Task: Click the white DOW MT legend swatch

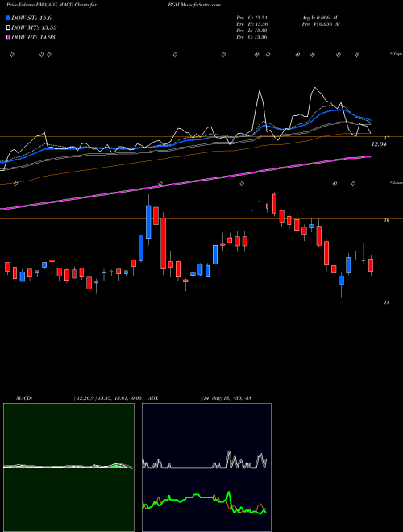Action: click(x=8, y=28)
